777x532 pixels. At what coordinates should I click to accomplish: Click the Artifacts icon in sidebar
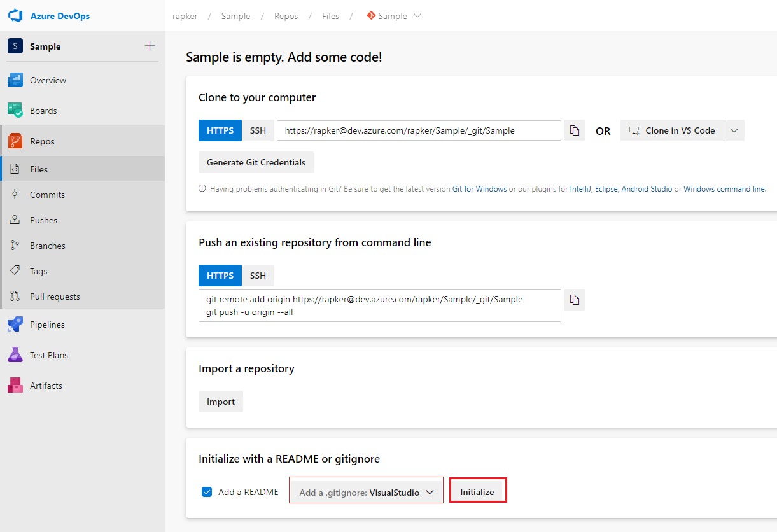click(x=15, y=386)
